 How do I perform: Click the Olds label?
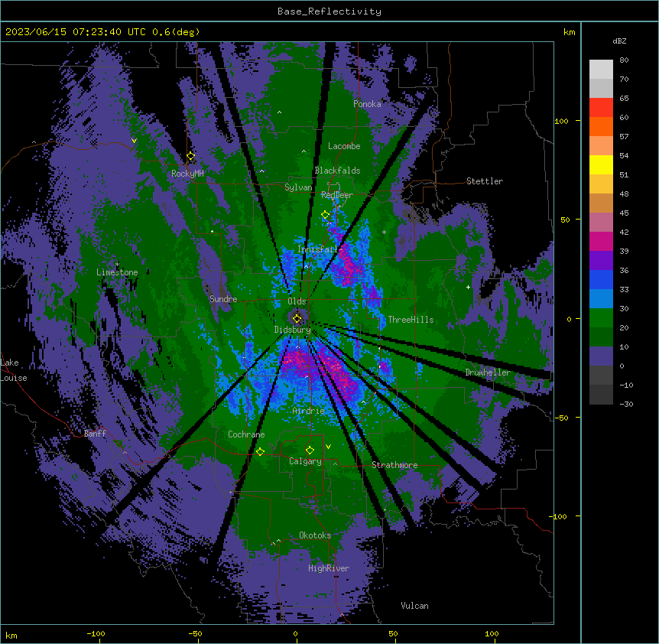click(297, 301)
